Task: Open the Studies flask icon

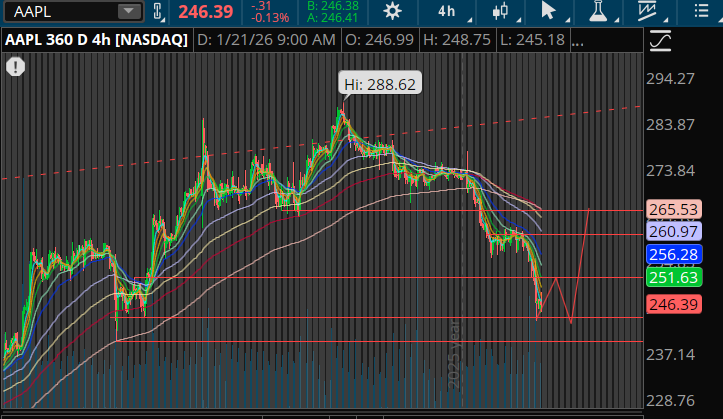Action: [x=598, y=11]
